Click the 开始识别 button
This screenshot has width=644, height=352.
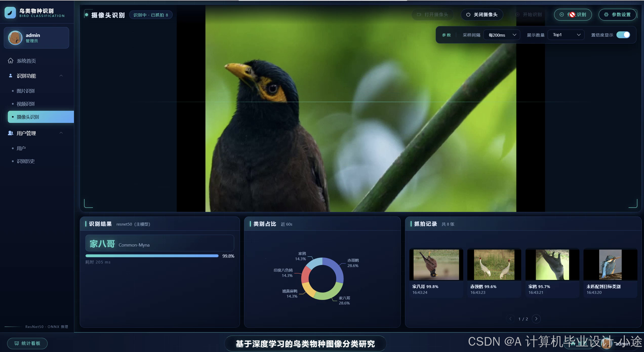529,15
